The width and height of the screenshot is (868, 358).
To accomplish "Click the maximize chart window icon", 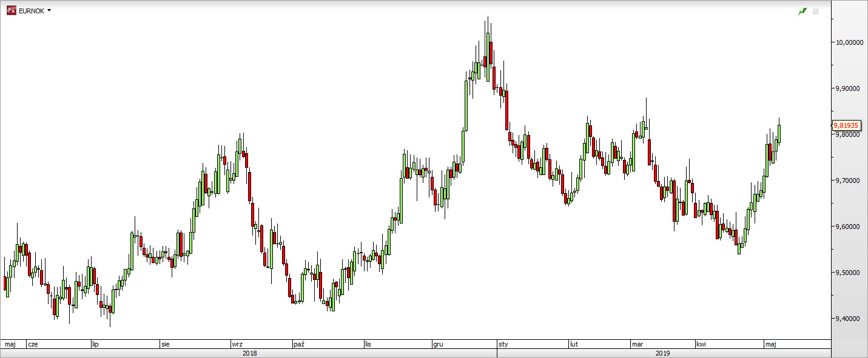I will click(816, 11).
